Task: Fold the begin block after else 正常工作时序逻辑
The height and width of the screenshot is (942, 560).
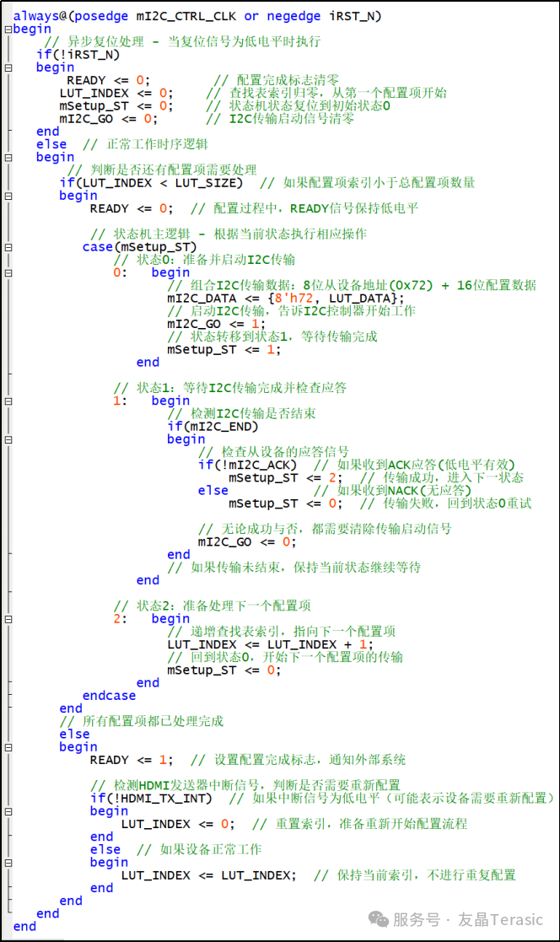Action: click(8, 158)
